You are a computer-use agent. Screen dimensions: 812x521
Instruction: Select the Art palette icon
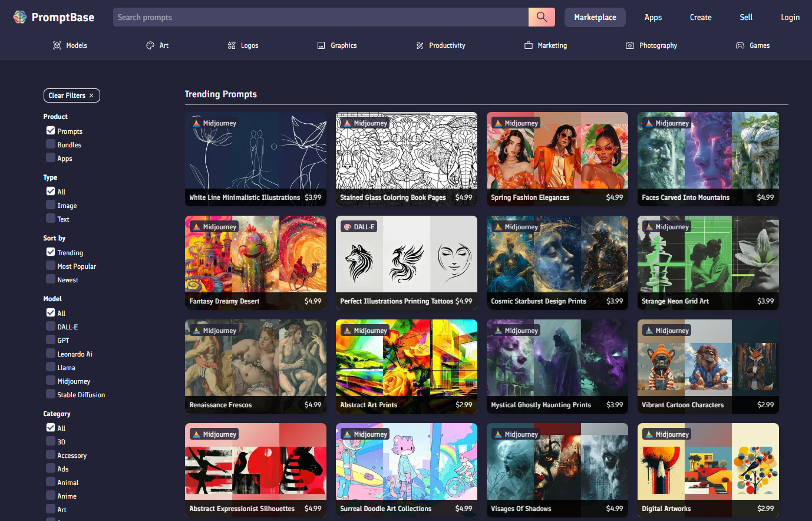[x=150, y=45]
